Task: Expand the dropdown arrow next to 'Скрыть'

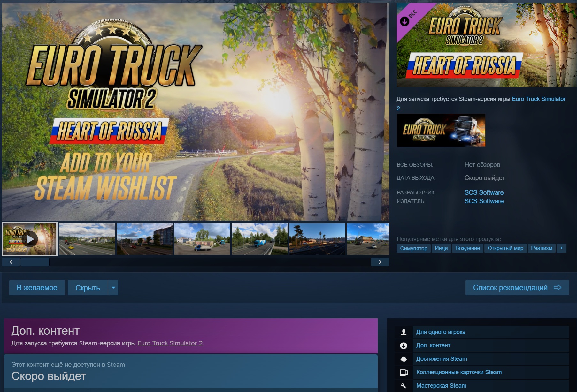Action: pos(113,288)
